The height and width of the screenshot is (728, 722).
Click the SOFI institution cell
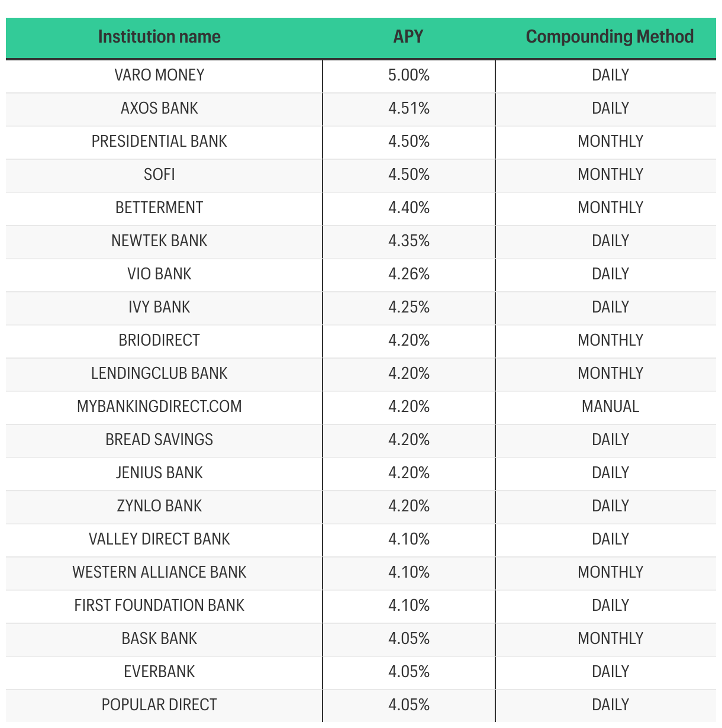pyautogui.click(x=159, y=175)
